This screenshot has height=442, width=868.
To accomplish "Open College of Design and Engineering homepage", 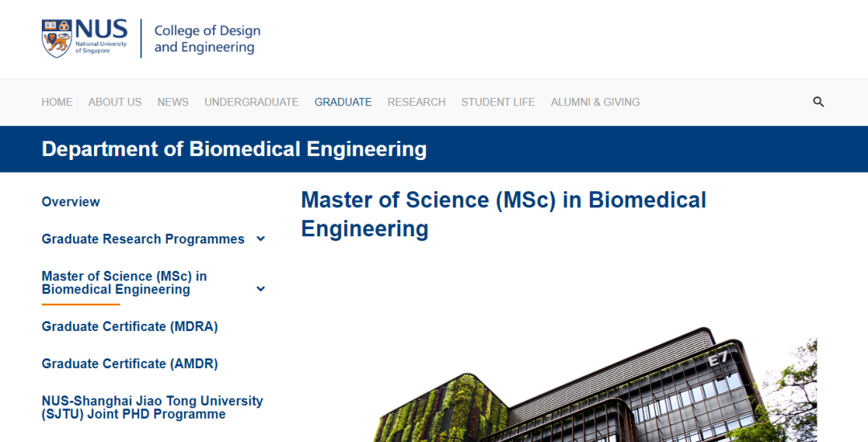I will [x=207, y=39].
